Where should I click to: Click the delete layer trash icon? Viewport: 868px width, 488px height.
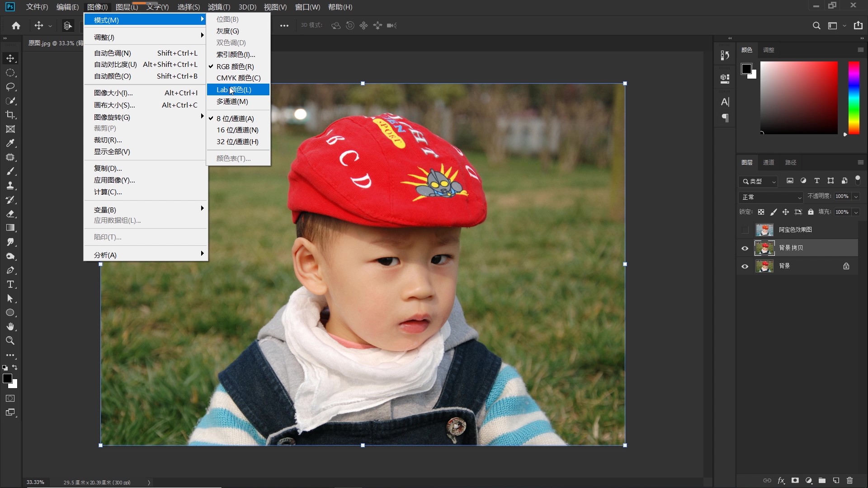(849, 480)
